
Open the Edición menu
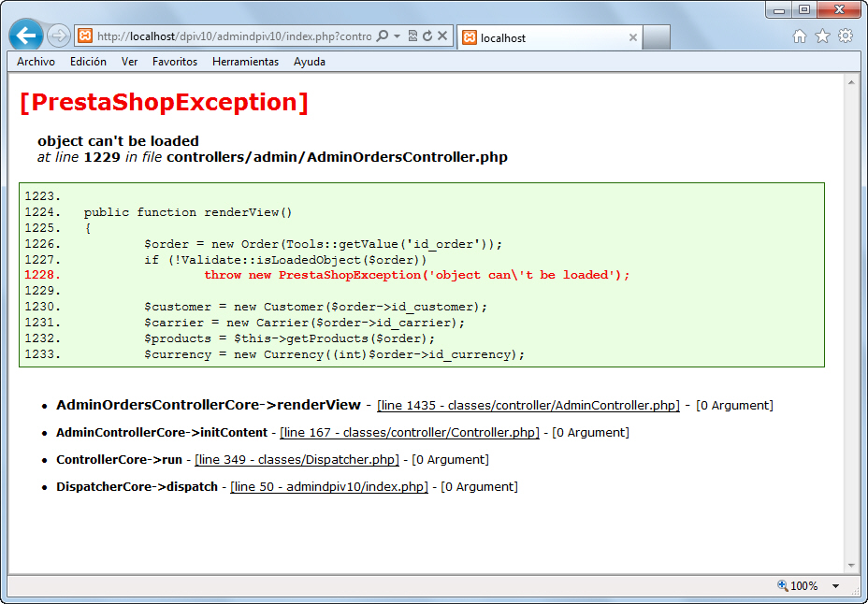pyautogui.click(x=88, y=62)
